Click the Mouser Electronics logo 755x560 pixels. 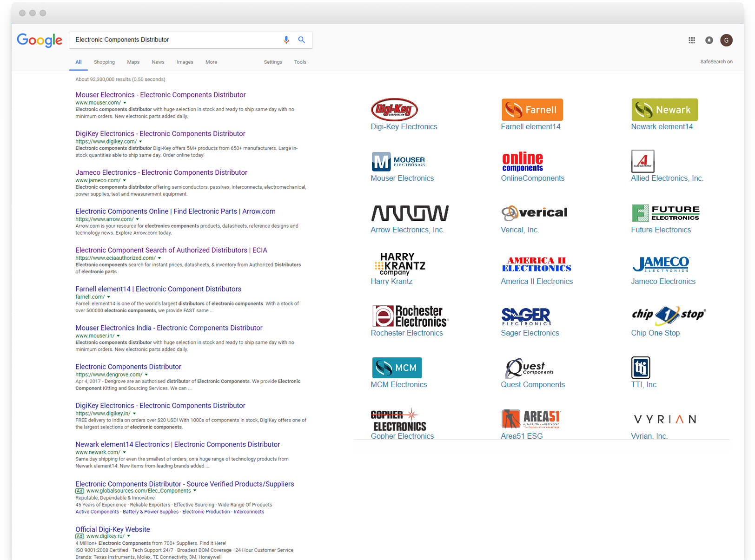398,161
